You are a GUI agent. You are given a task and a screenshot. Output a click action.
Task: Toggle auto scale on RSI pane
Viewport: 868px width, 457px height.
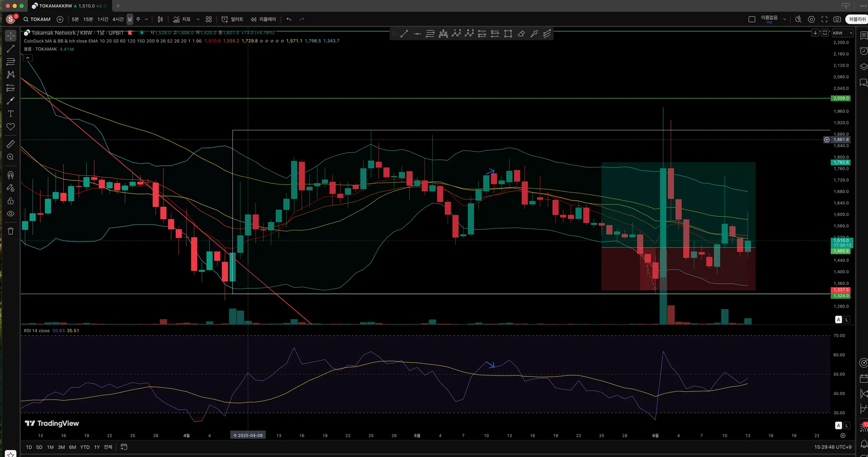coord(839,425)
